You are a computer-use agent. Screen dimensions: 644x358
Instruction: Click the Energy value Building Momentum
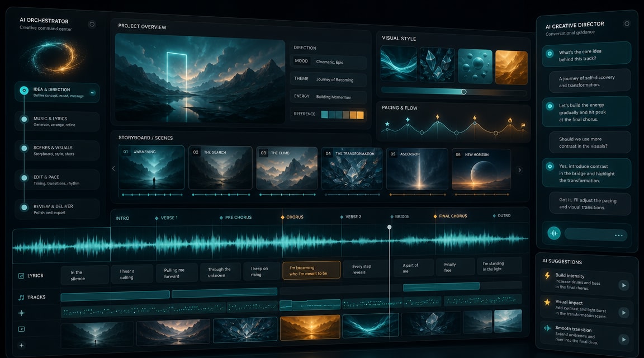pos(334,97)
